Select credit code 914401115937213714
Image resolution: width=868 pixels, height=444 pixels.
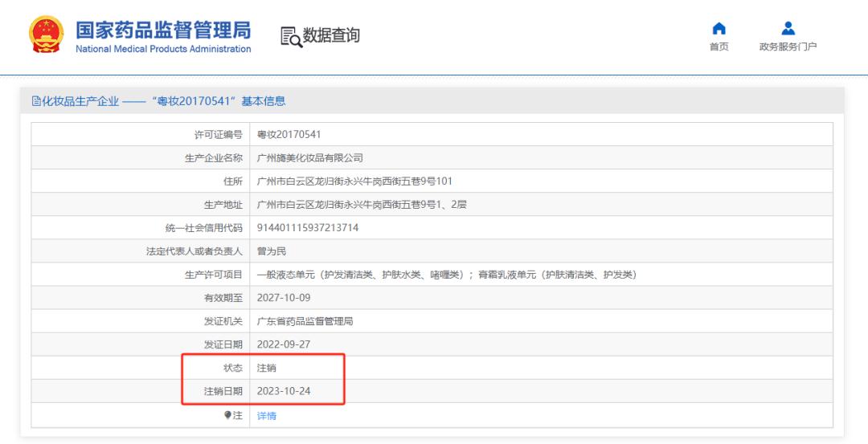coord(308,228)
